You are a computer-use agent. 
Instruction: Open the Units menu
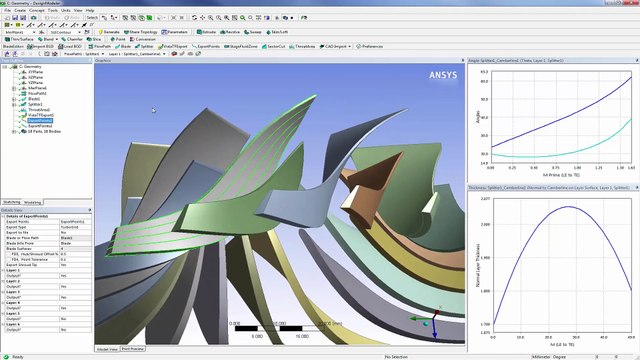tap(65, 10)
